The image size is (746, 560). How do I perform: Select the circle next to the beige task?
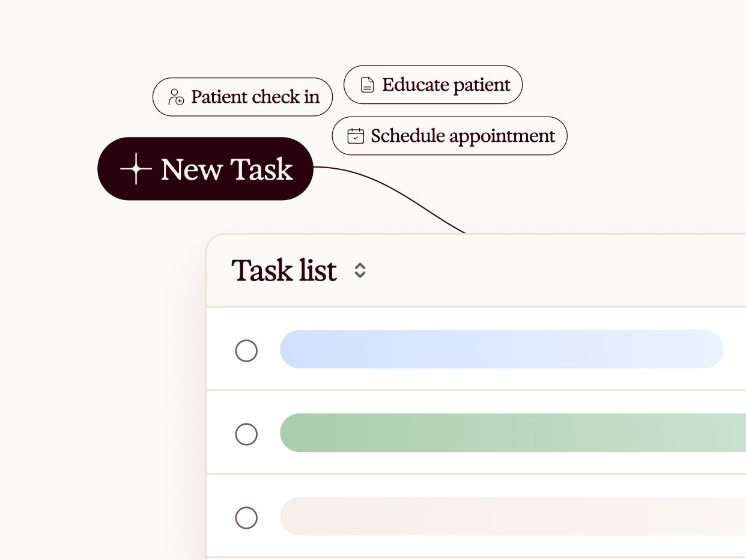pyautogui.click(x=247, y=517)
